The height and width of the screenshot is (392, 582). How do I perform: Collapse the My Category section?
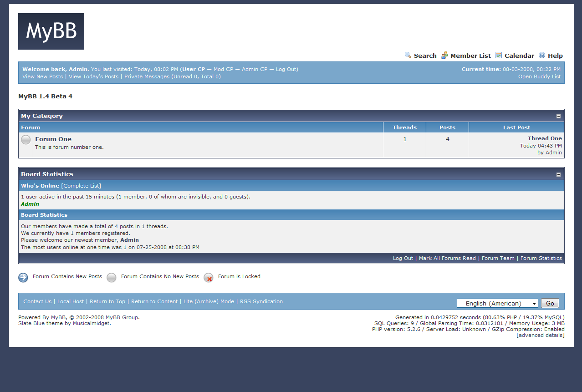pos(558,116)
